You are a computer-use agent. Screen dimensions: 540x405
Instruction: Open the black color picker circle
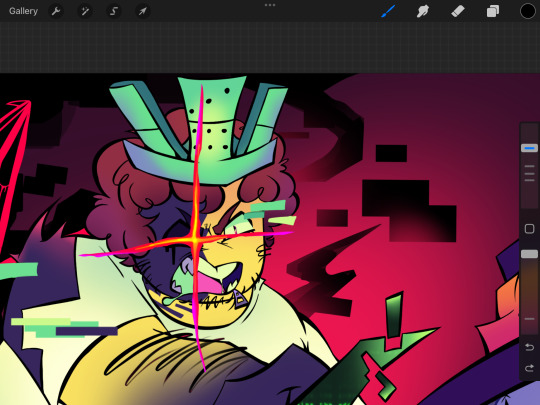click(528, 11)
